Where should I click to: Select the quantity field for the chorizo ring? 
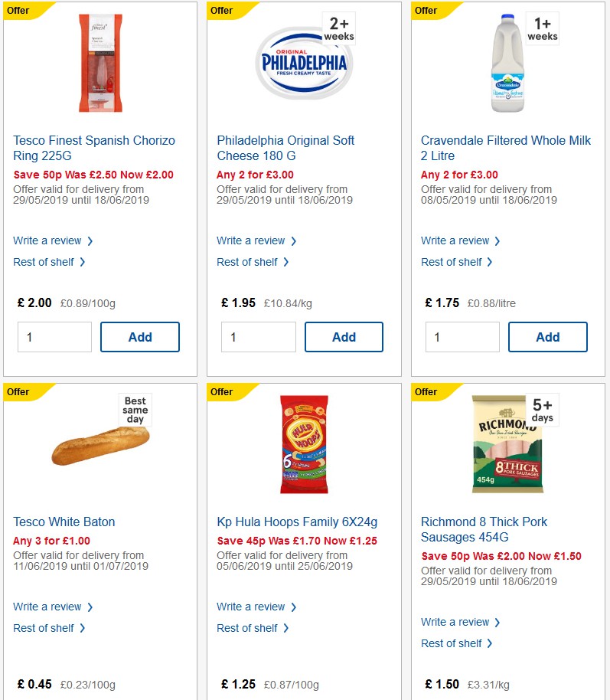tap(54, 337)
